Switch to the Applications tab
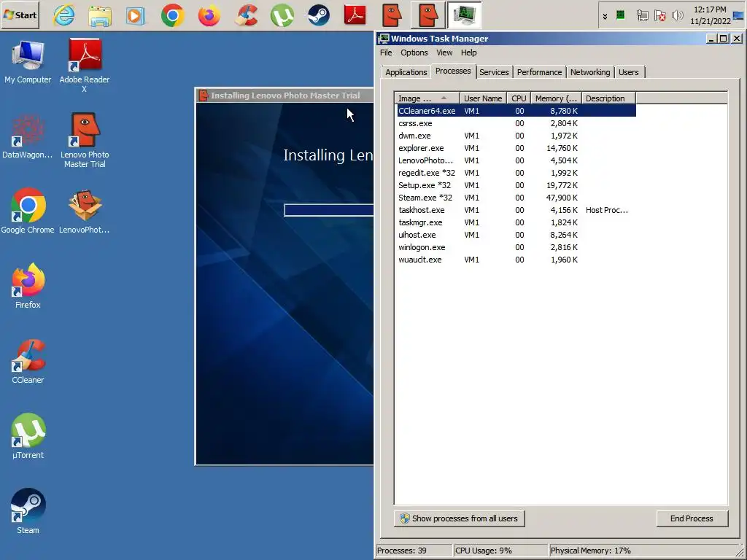Image resolution: width=747 pixels, height=560 pixels. click(406, 72)
